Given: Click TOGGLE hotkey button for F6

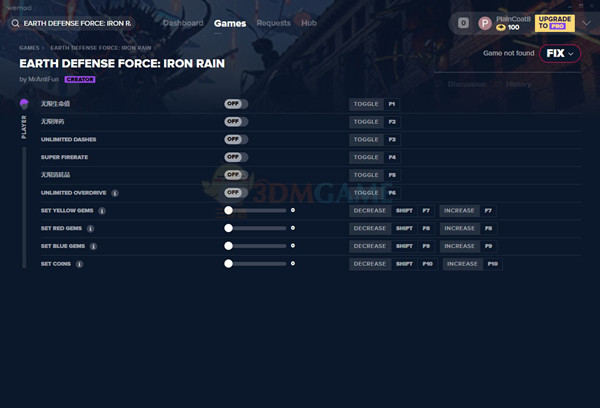Looking at the screenshot, I should 366,193.
